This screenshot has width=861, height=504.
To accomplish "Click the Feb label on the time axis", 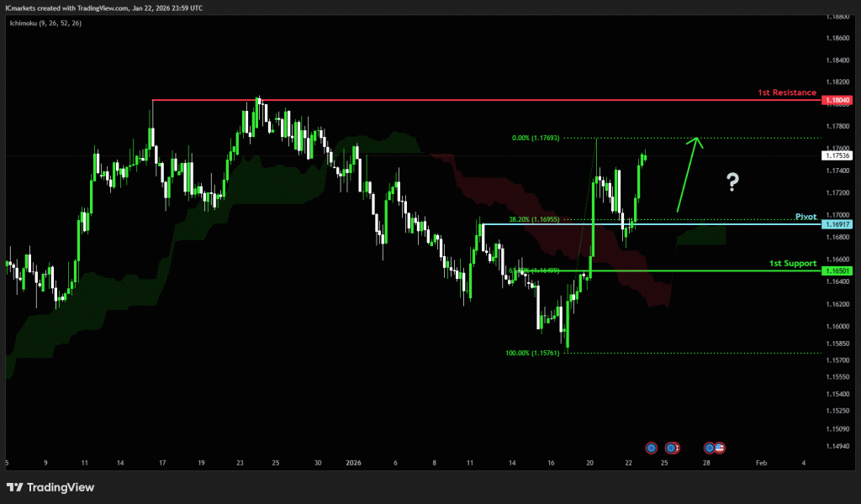I will coord(760,462).
